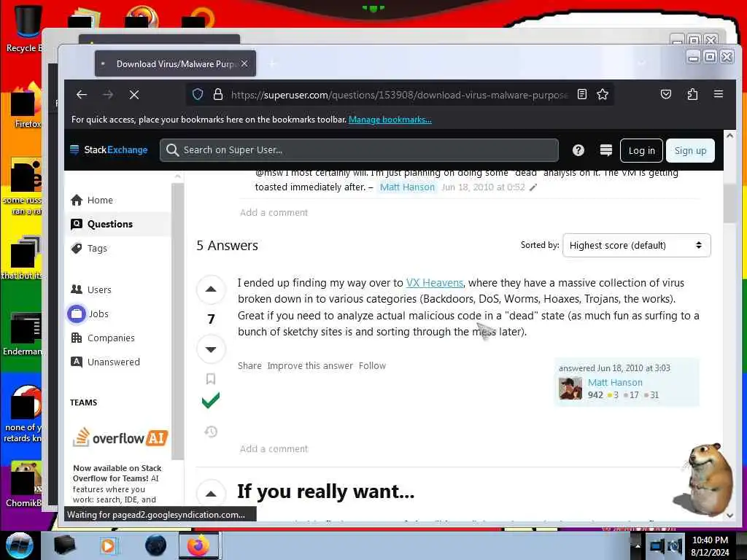Image resolution: width=747 pixels, height=560 pixels.
Task: Open the tracking protection shield icon
Action: coord(198,94)
